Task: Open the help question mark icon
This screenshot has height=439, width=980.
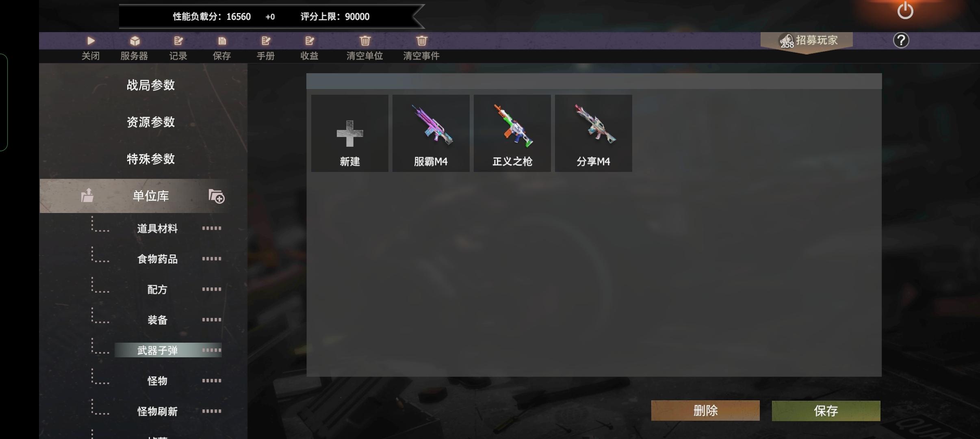Action: pyautogui.click(x=901, y=40)
